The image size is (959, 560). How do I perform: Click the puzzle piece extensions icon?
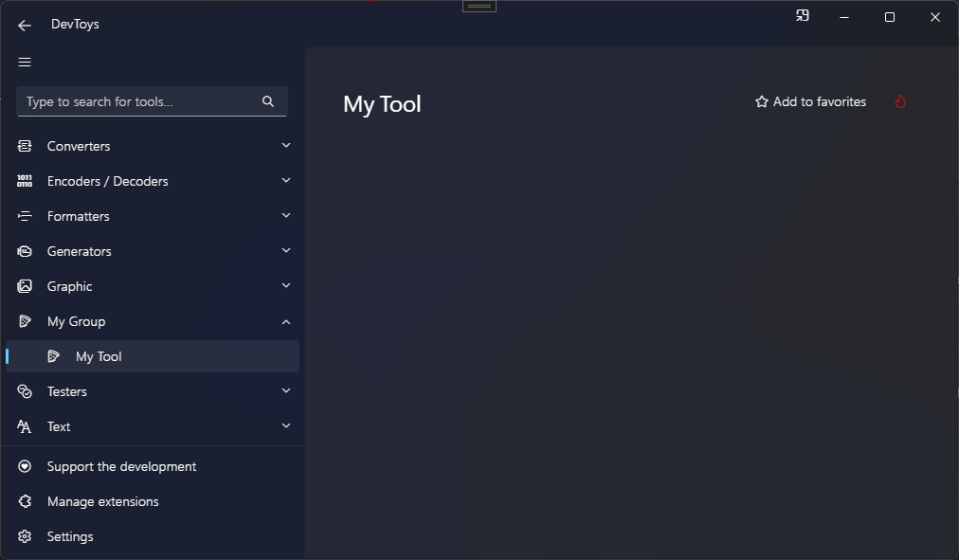click(25, 501)
